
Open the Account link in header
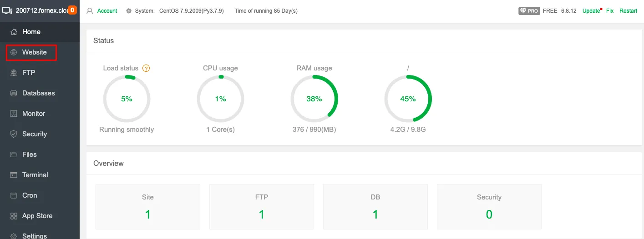click(x=107, y=11)
